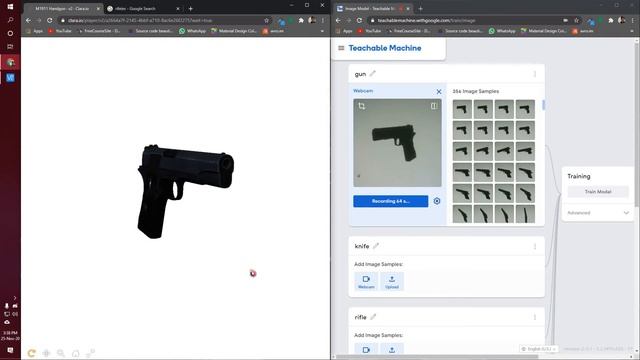Click the Recording button
640x360 pixels.
[391, 201]
